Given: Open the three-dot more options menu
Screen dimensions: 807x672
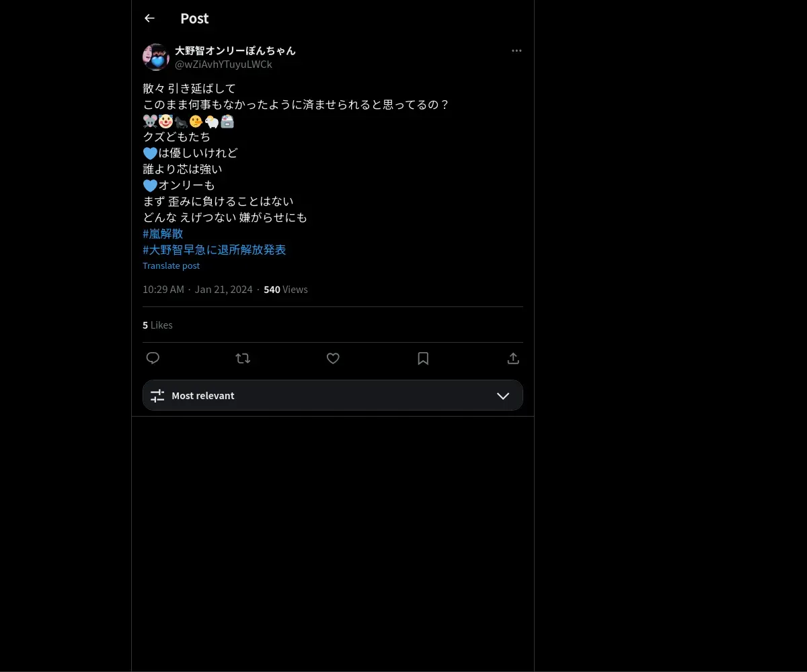Looking at the screenshot, I should [x=516, y=50].
